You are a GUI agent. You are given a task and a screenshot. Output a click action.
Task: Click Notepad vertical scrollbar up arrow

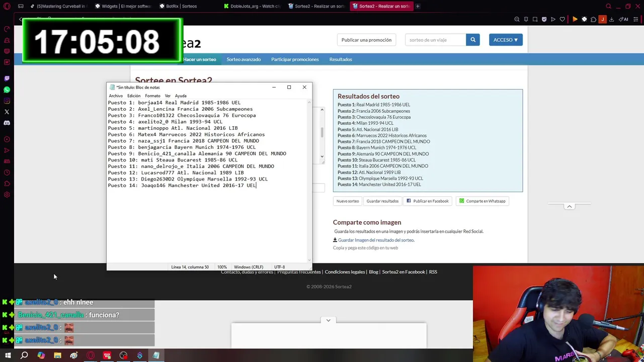pos(308,102)
